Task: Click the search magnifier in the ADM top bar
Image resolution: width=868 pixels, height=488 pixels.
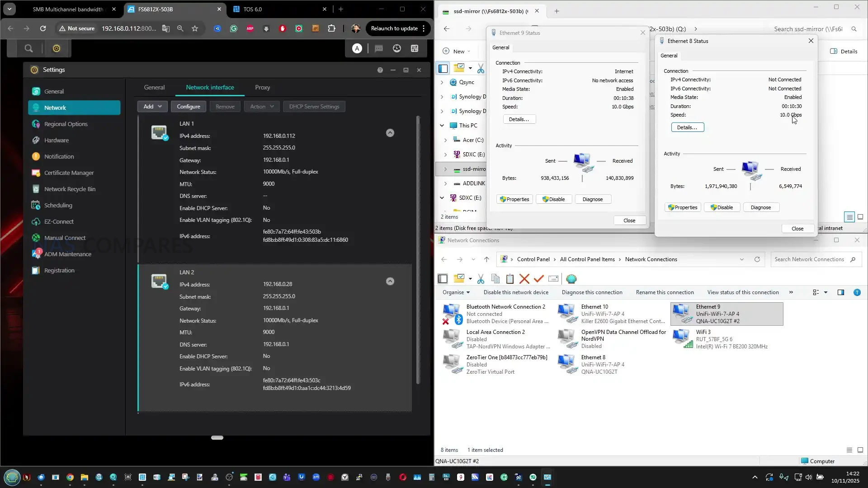Action: point(28,48)
